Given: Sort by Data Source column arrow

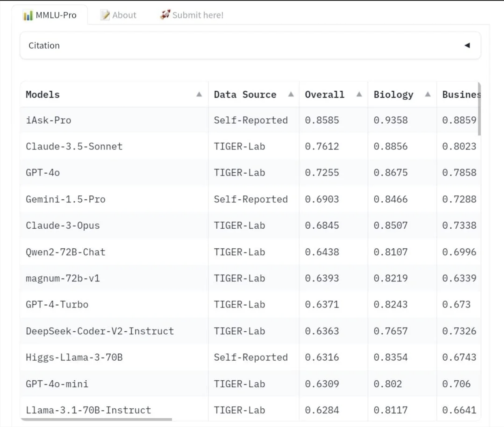Looking at the screenshot, I should coord(291,94).
